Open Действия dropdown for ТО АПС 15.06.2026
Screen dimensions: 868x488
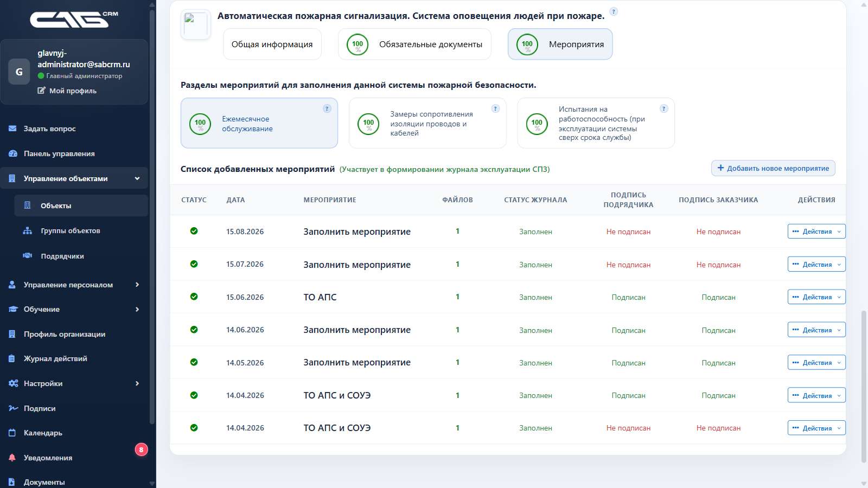pos(816,297)
